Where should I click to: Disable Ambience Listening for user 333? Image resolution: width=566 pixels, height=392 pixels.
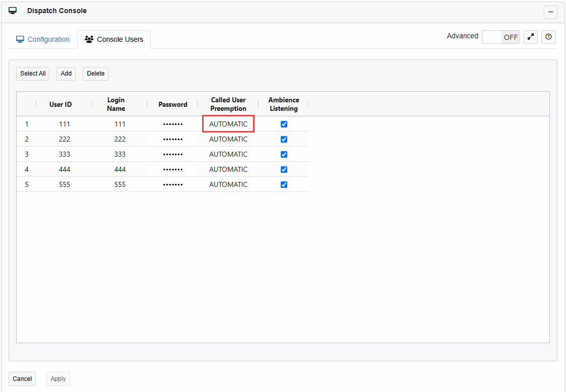click(x=284, y=154)
